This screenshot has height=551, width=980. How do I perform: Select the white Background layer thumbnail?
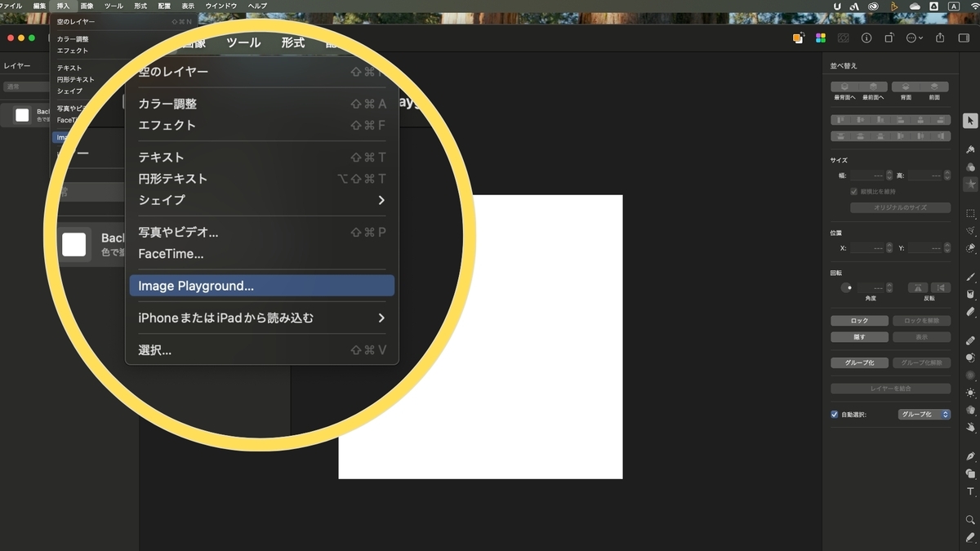22,115
